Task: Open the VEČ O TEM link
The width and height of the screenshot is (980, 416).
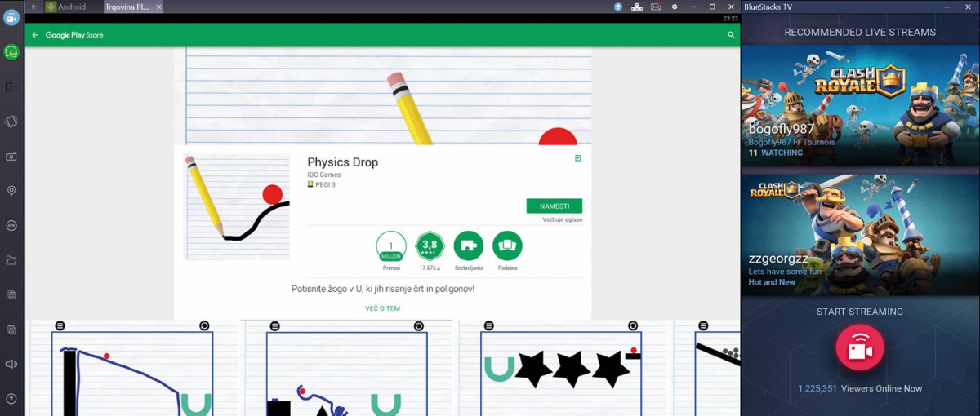Action: coord(382,308)
